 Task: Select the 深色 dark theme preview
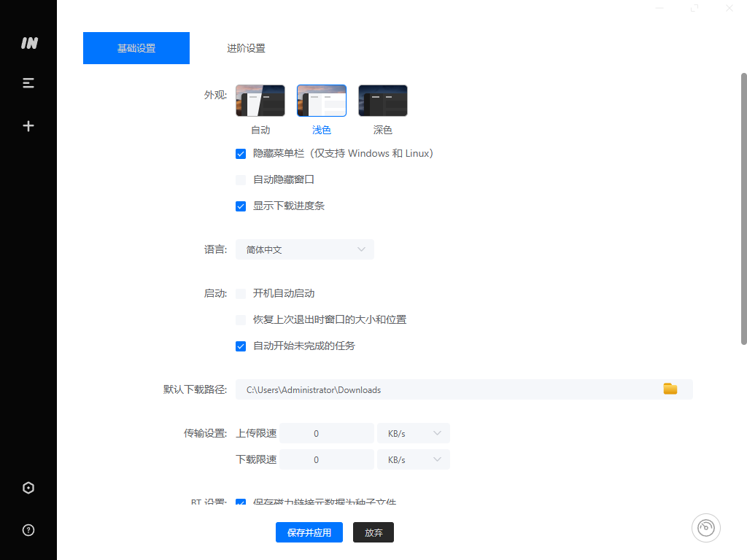(x=382, y=100)
